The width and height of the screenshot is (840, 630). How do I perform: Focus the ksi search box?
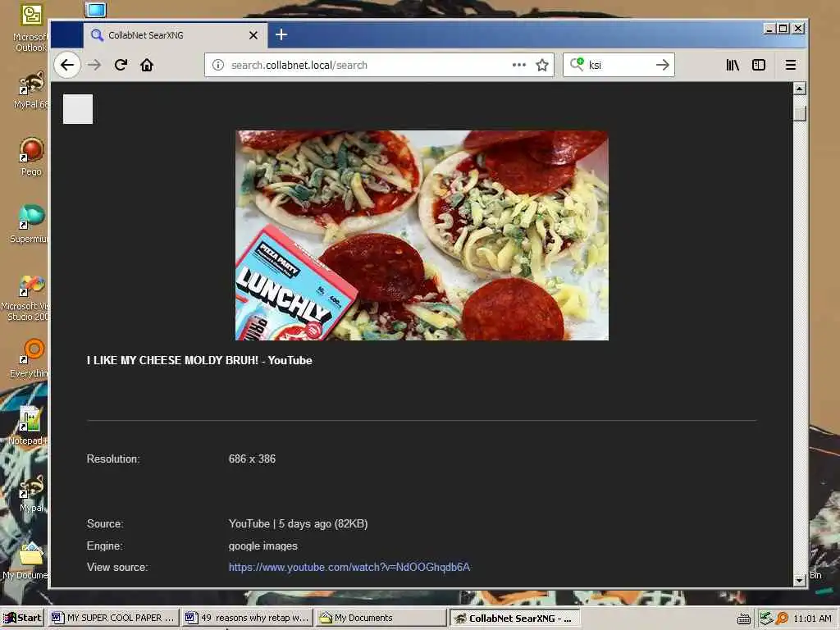coord(619,65)
